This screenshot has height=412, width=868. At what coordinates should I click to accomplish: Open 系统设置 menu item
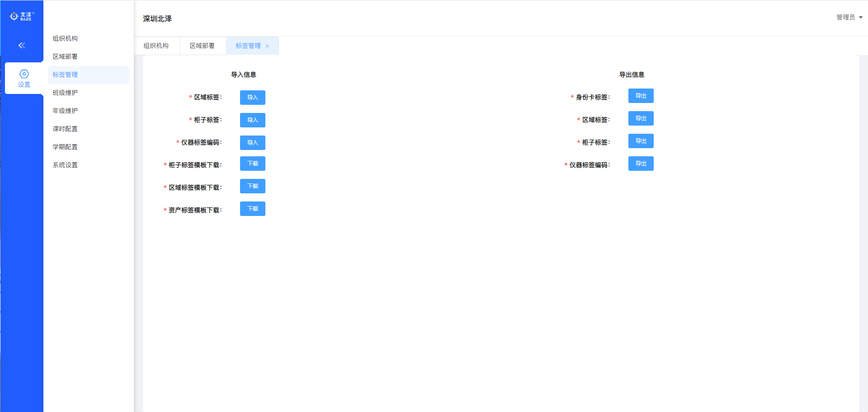pyautogui.click(x=65, y=165)
